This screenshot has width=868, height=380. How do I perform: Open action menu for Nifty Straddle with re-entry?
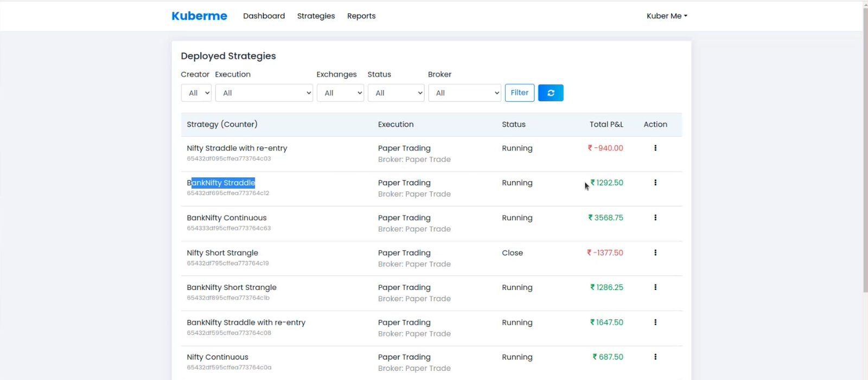(x=655, y=148)
